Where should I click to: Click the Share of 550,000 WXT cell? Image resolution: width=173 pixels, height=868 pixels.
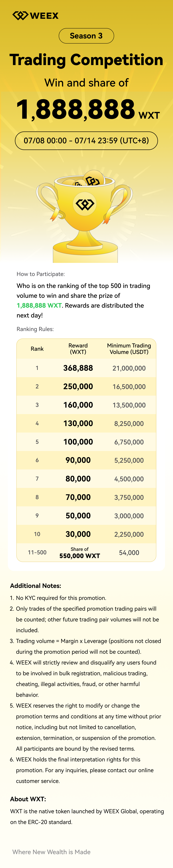pyautogui.click(x=80, y=553)
